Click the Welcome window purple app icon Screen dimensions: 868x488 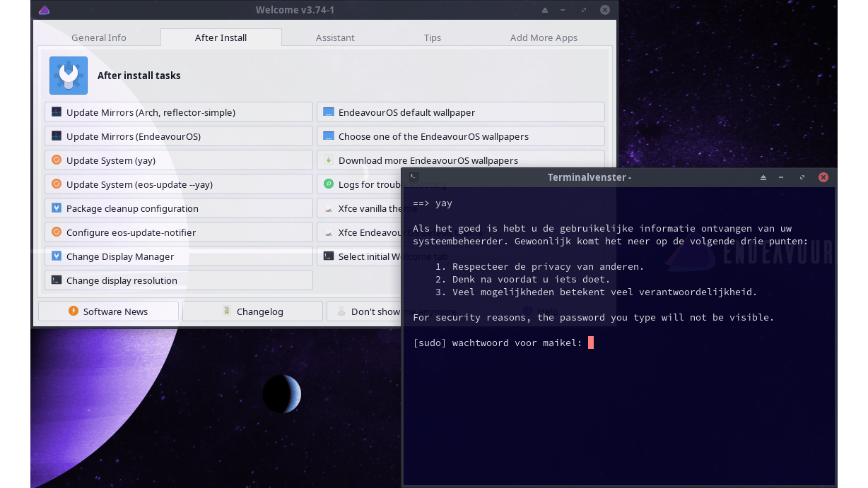tap(44, 10)
